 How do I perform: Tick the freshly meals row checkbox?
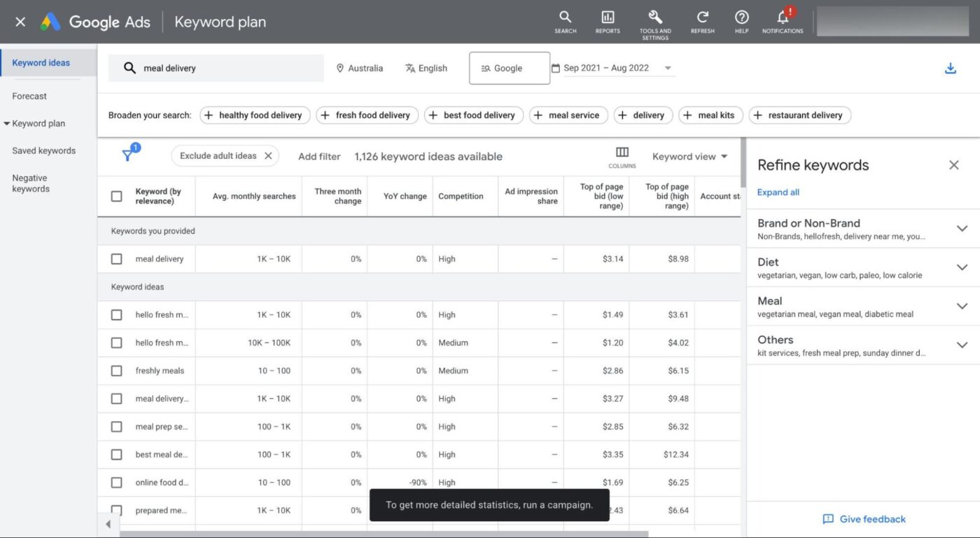click(116, 370)
